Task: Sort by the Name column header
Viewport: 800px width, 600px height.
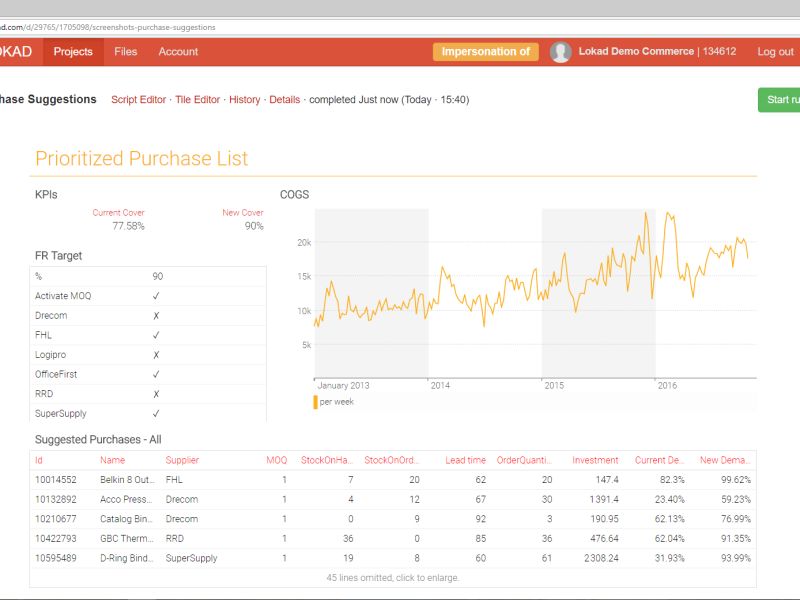Action: (x=112, y=460)
